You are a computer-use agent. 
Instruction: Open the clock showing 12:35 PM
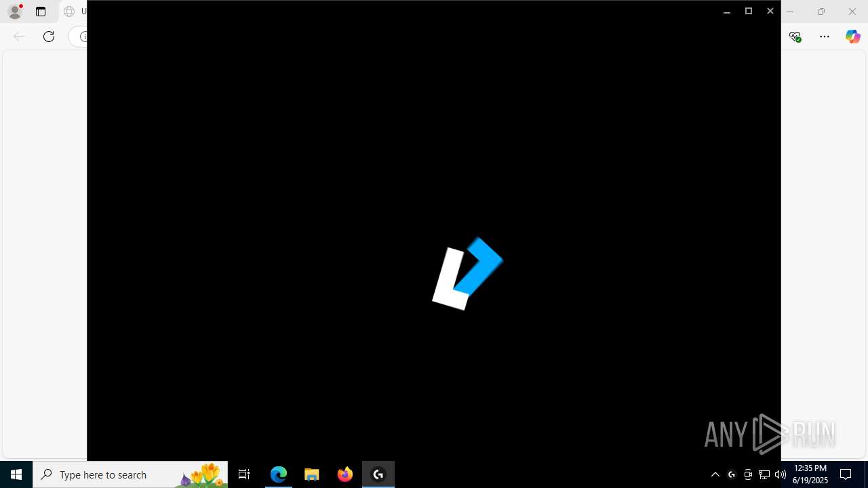(x=810, y=474)
